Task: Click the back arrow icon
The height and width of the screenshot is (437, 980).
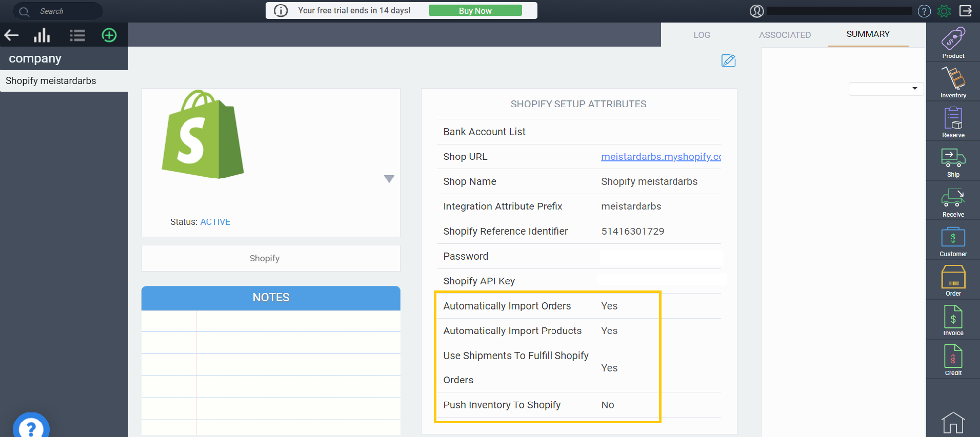Action: click(x=11, y=35)
